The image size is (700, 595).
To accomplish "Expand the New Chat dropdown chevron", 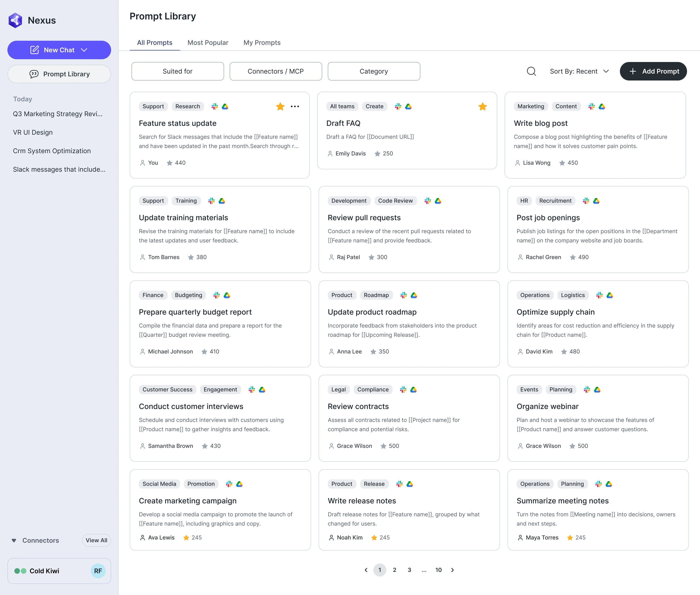I will click(x=84, y=50).
